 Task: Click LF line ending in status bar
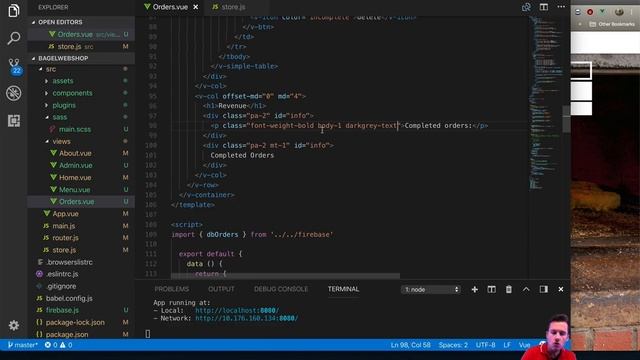[x=507, y=345]
